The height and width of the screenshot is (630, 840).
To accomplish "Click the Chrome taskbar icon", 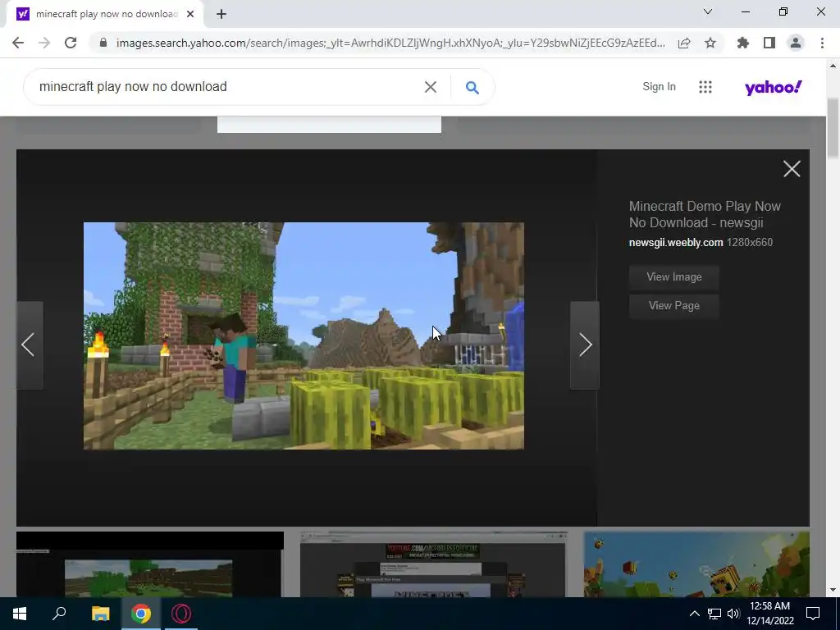I will [141, 614].
